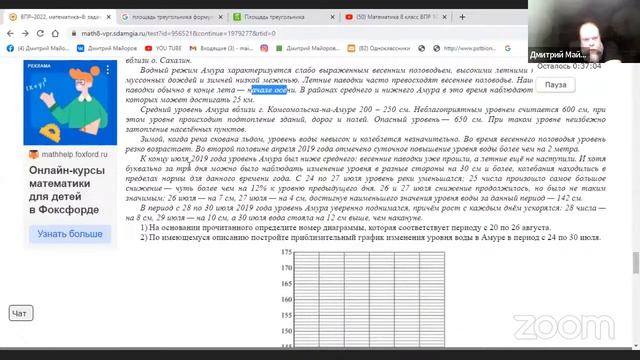Open ad options three-dot menu
This screenshot has height=360, width=640.
pos(108,70)
